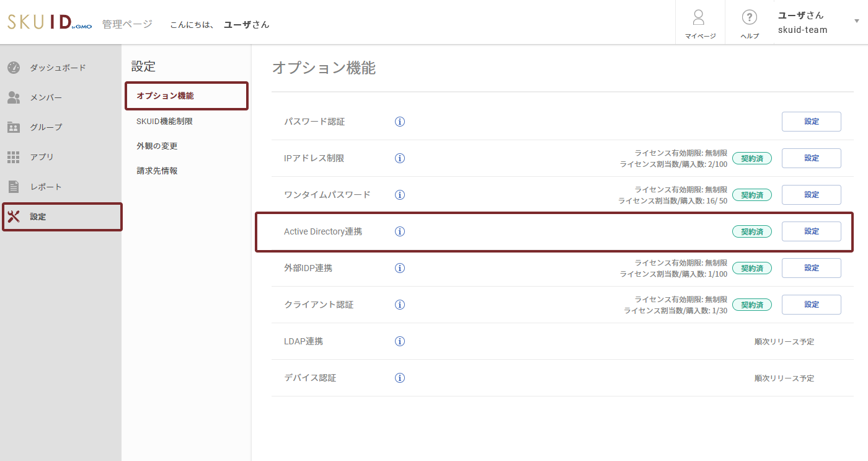Click the SKUID logo in the header
Screen dimensions: 868x461
click(49, 23)
